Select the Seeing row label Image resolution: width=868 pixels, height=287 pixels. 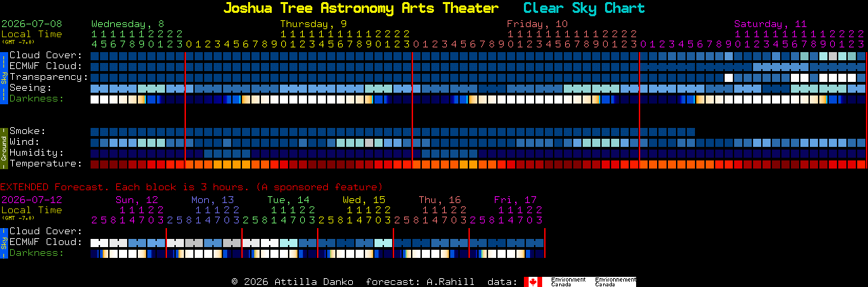[30, 88]
